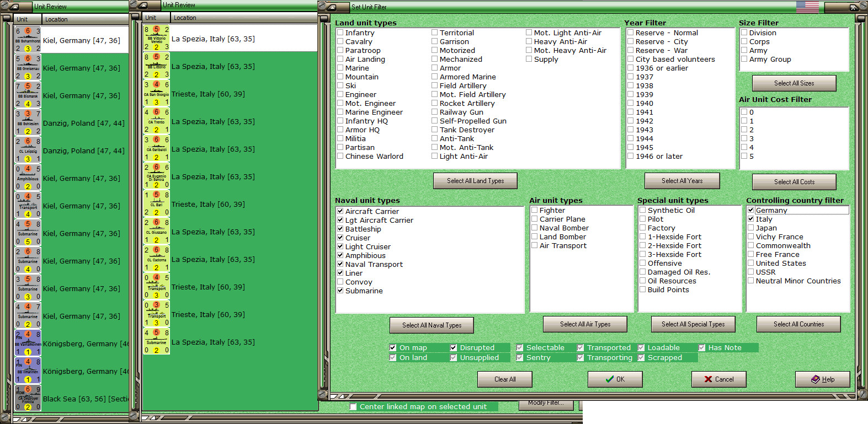The width and height of the screenshot is (868, 424).
Task: Select the CA Trento unit counter
Action: coord(156,121)
